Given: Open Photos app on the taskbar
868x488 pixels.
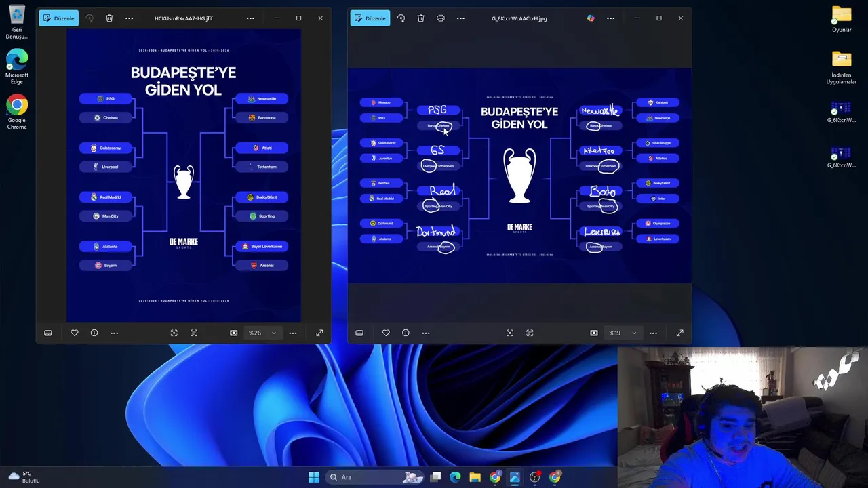Looking at the screenshot, I should tap(515, 477).
